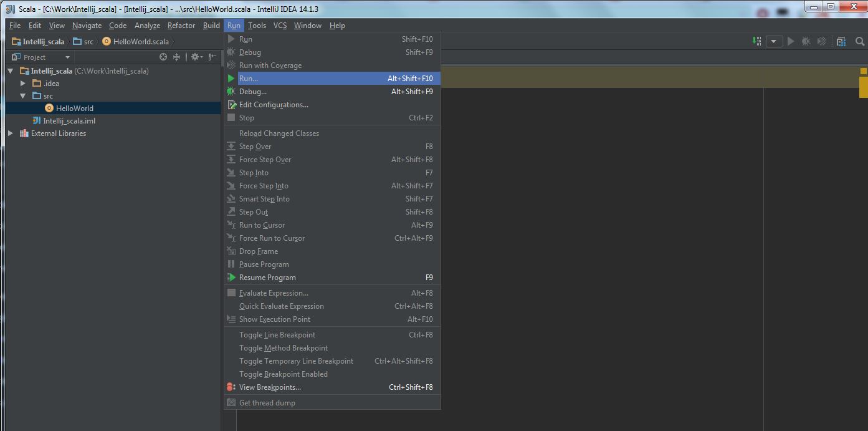Open the Window menu
Image resolution: width=868 pixels, height=431 pixels.
click(x=308, y=26)
